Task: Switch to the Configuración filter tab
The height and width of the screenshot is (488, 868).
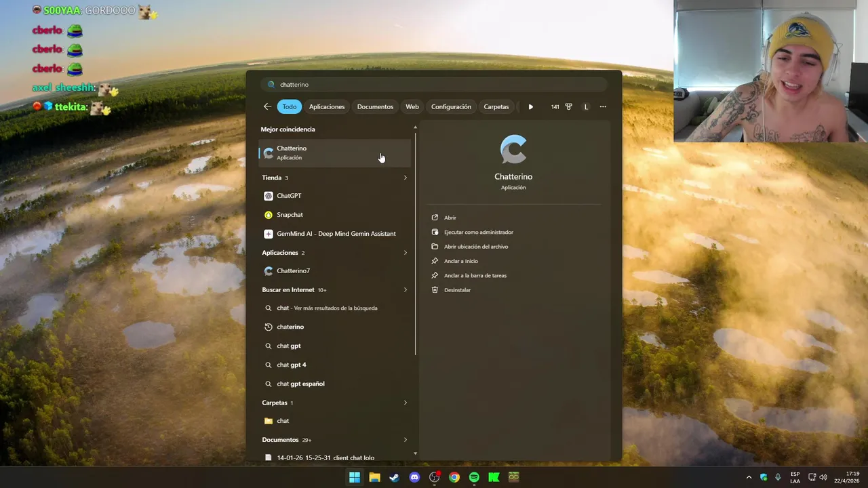Action: (x=451, y=106)
